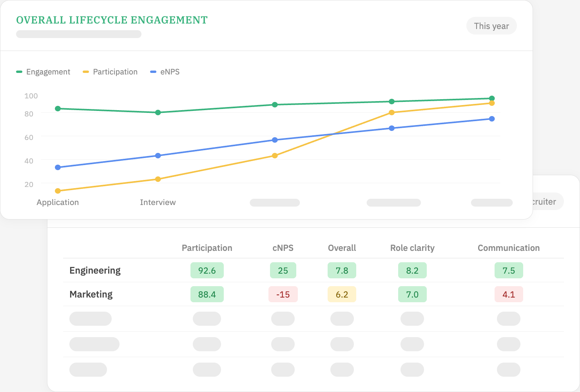Click the green Engagement legend marker
Image resolution: width=580 pixels, height=392 pixels.
coord(18,72)
